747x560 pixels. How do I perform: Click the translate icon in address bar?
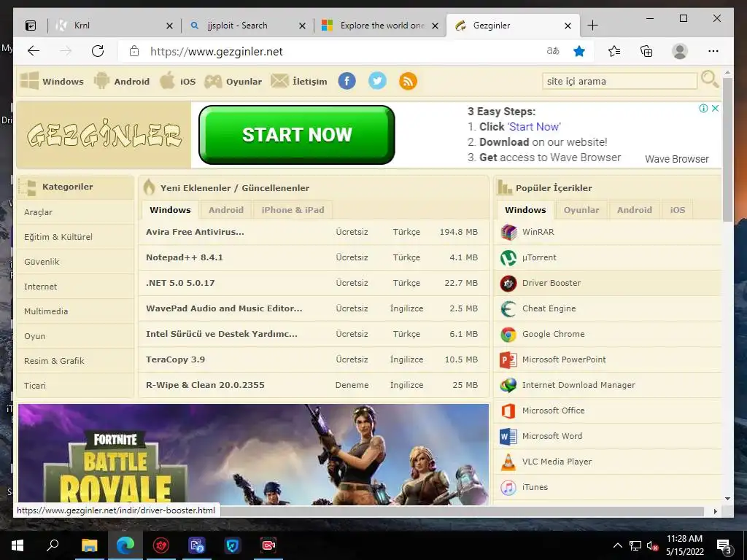pyautogui.click(x=553, y=51)
